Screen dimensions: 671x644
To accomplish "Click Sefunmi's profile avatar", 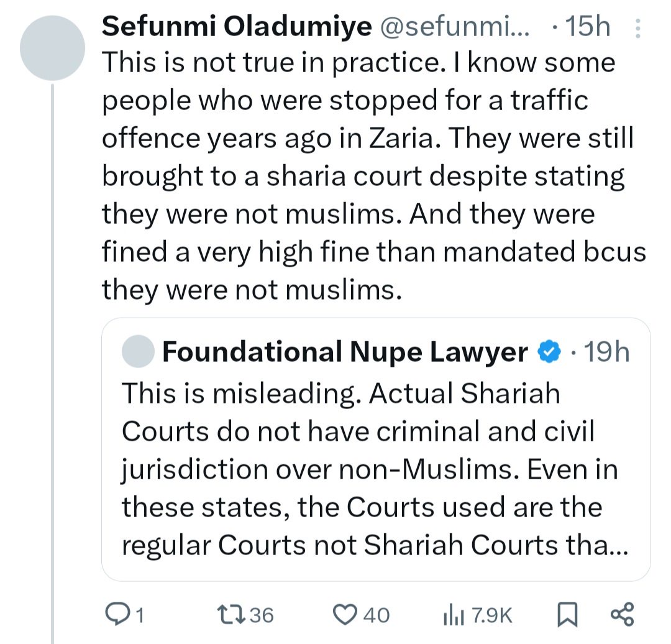I will tap(52, 47).
